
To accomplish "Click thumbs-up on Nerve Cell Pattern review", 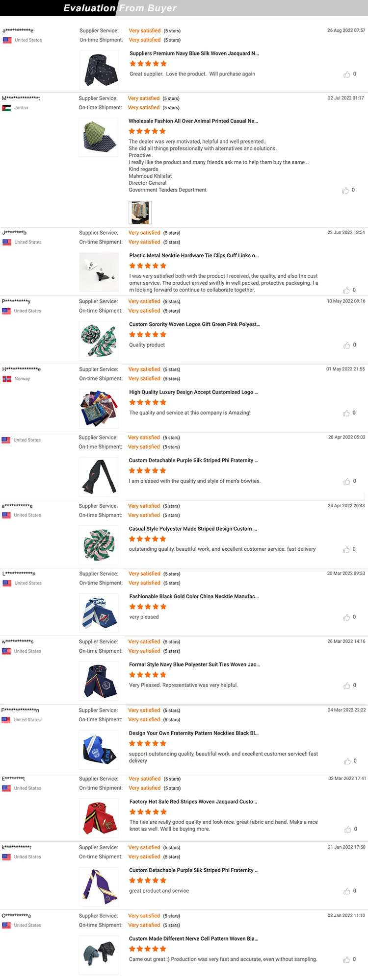I will [x=347, y=959].
